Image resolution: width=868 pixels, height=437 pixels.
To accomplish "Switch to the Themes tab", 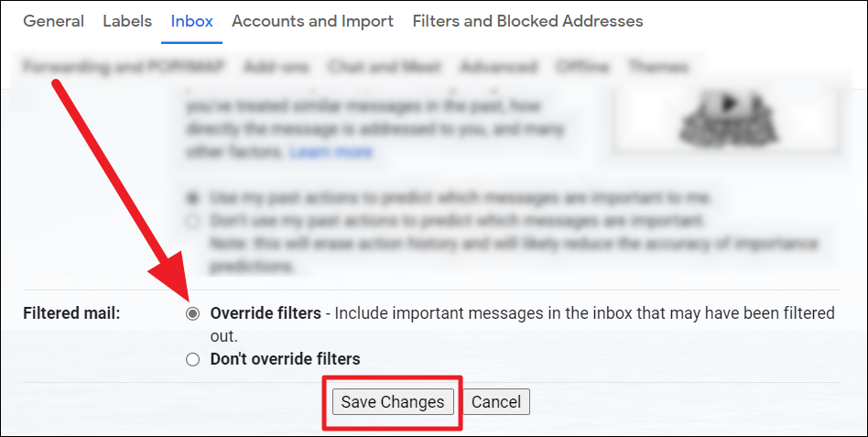I will coord(658,67).
